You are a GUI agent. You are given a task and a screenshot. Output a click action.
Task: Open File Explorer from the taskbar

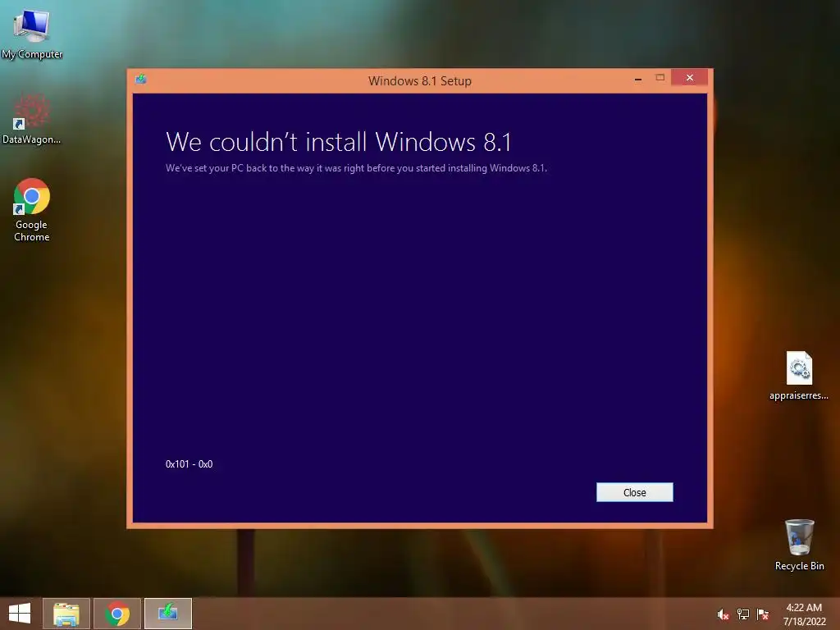[66, 614]
